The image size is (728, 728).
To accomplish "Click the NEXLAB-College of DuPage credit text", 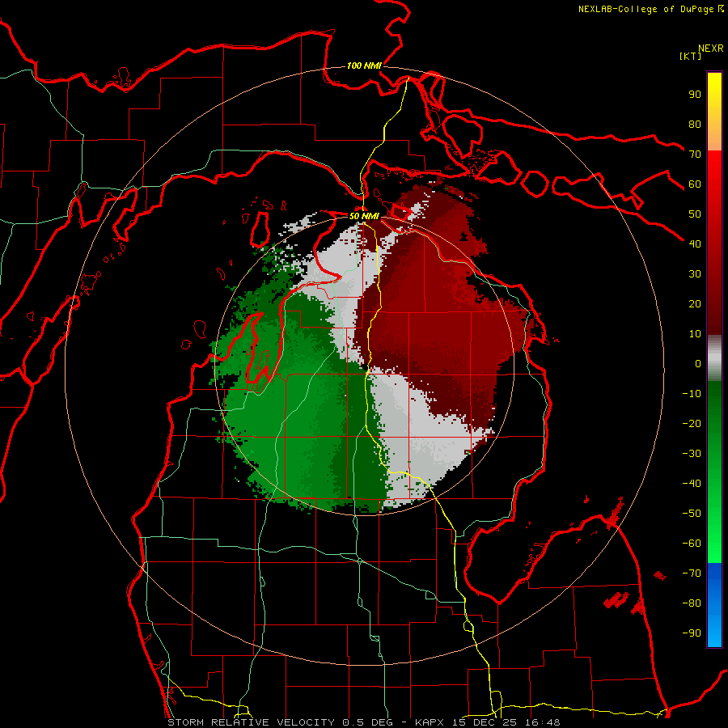I will (x=650, y=9).
